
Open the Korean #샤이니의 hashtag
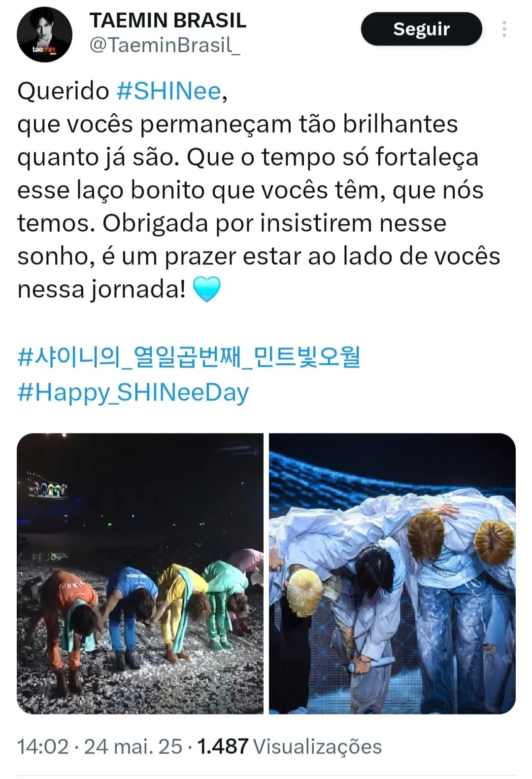pyautogui.click(x=189, y=357)
